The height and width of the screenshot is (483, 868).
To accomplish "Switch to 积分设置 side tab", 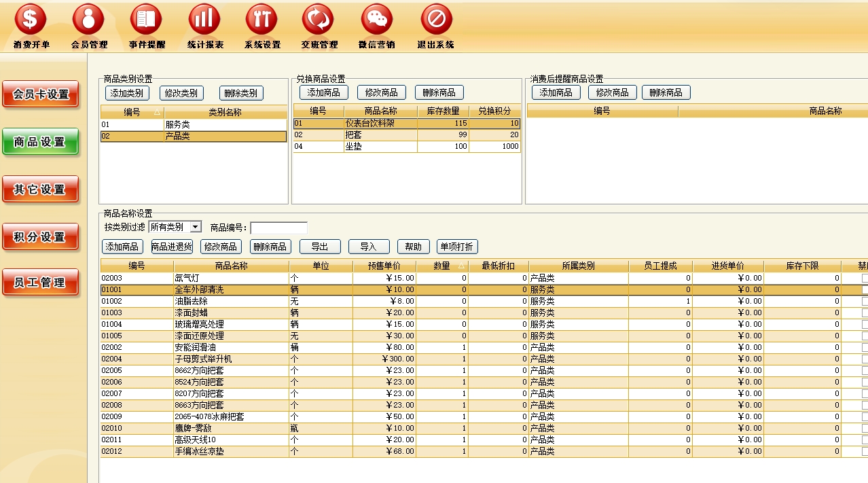I will tap(41, 237).
